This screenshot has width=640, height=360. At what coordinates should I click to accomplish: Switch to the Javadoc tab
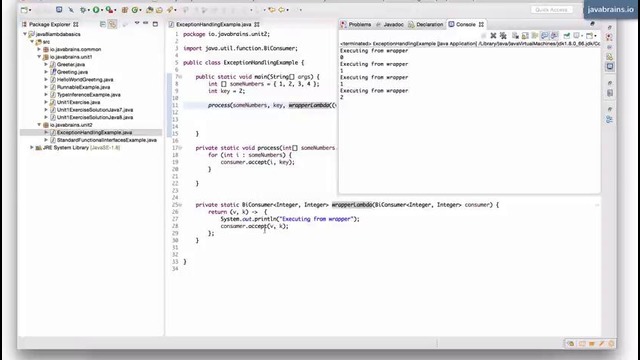coord(390,24)
